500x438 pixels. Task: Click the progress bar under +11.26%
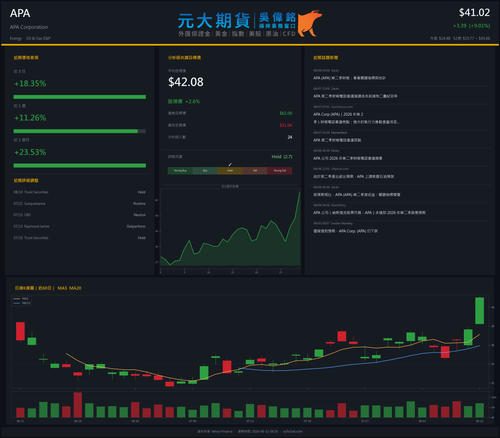[80, 131]
